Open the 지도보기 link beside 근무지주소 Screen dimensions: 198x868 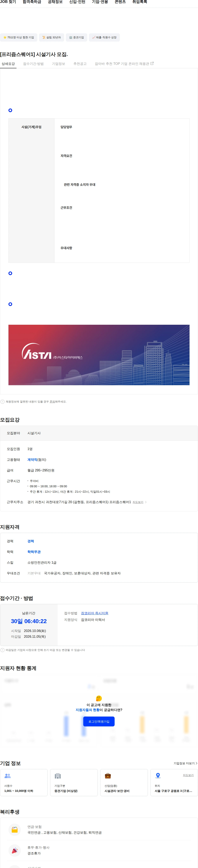(138, 502)
